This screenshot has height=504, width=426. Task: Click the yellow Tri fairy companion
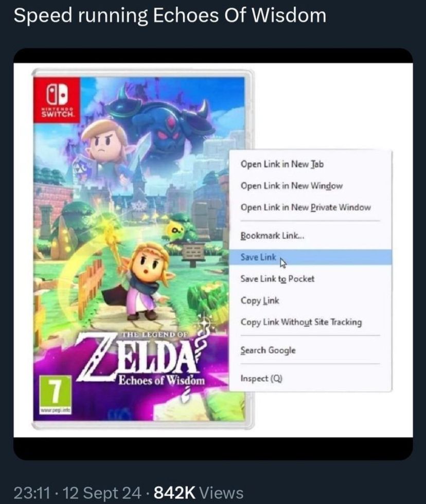(176, 231)
